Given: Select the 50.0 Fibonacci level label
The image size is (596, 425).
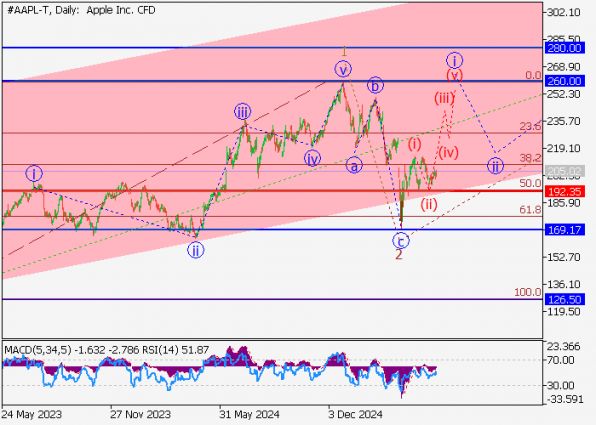Looking at the screenshot, I should [530, 183].
